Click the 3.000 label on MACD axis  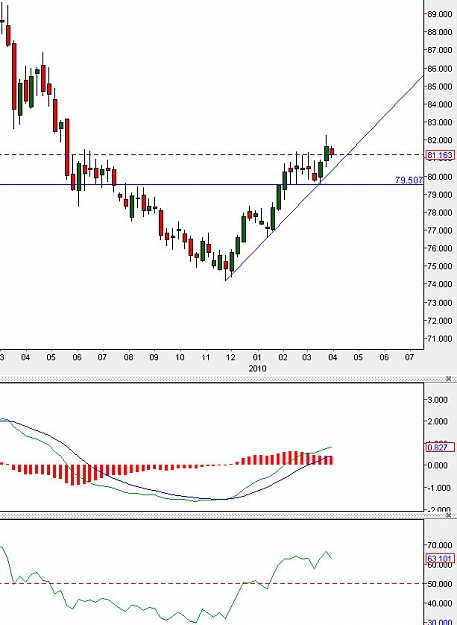(x=437, y=400)
